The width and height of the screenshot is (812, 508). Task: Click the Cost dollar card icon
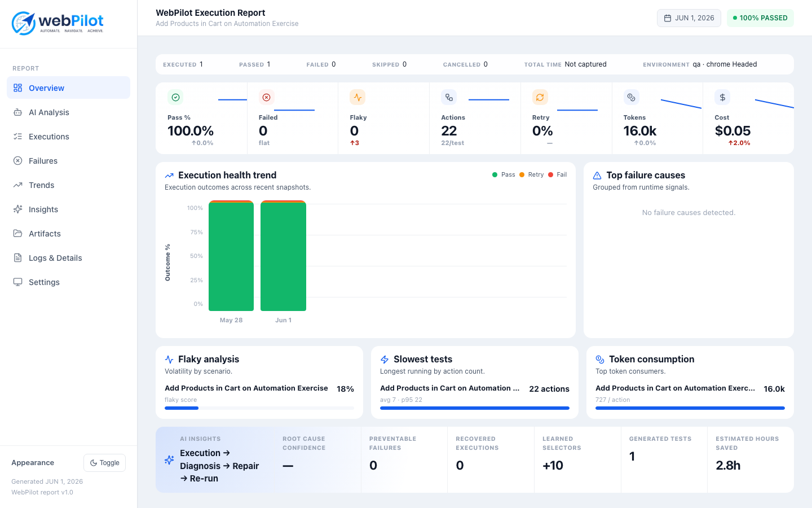(x=722, y=97)
